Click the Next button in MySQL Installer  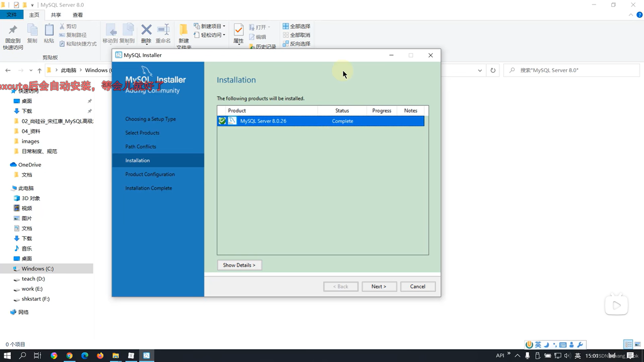click(x=379, y=287)
